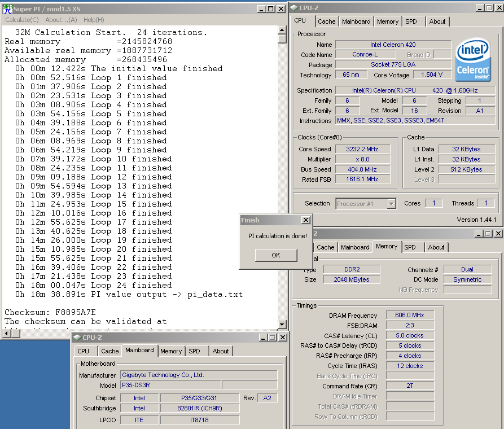This screenshot has height=429, width=504.
Task: Click the Channels # value Dual
Action: (x=467, y=269)
